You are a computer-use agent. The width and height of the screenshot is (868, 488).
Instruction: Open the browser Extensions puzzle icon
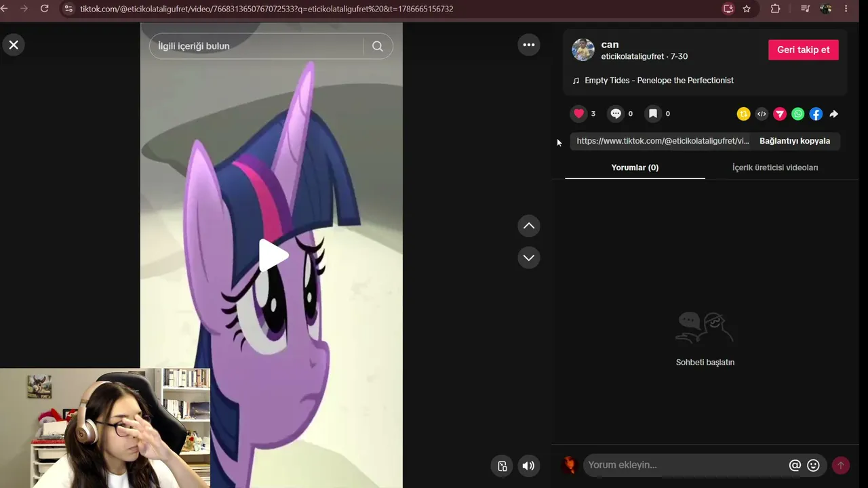click(x=775, y=9)
